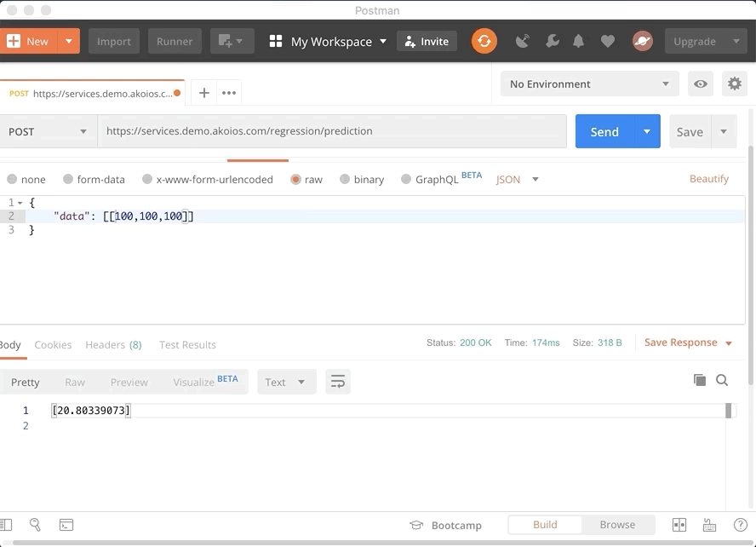Expand the Save Response dropdown
The height and width of the screenshot is (547, 756).
(729, 343)
